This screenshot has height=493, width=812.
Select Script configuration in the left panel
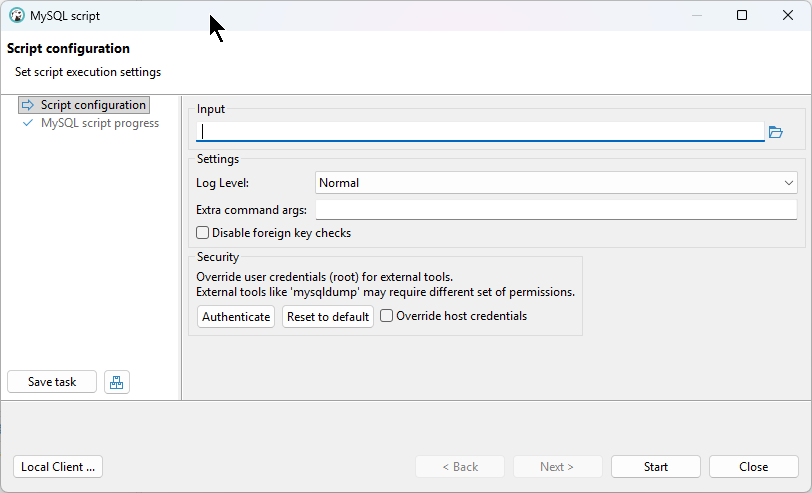coord(93,105)
